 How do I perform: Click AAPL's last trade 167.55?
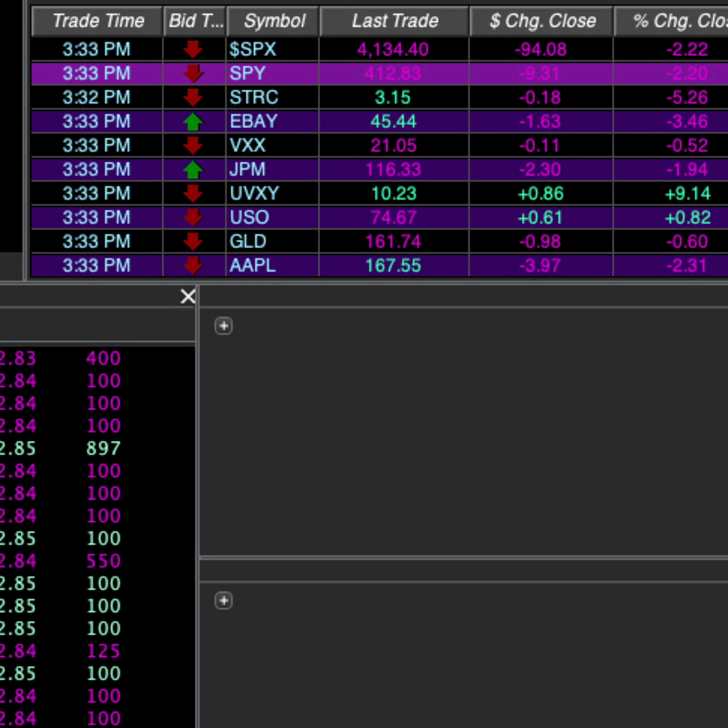click(x=393, y=266)
